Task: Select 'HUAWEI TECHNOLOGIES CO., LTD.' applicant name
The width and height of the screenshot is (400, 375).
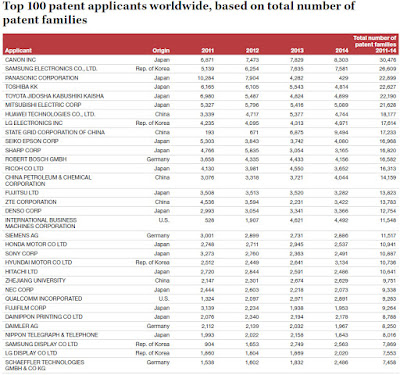Action: [50, 114]
